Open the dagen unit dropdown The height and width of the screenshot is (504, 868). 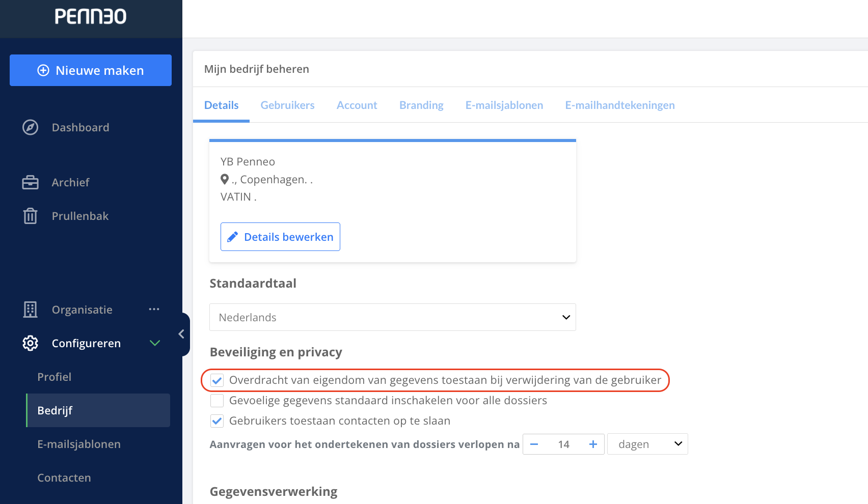point(647,444)
